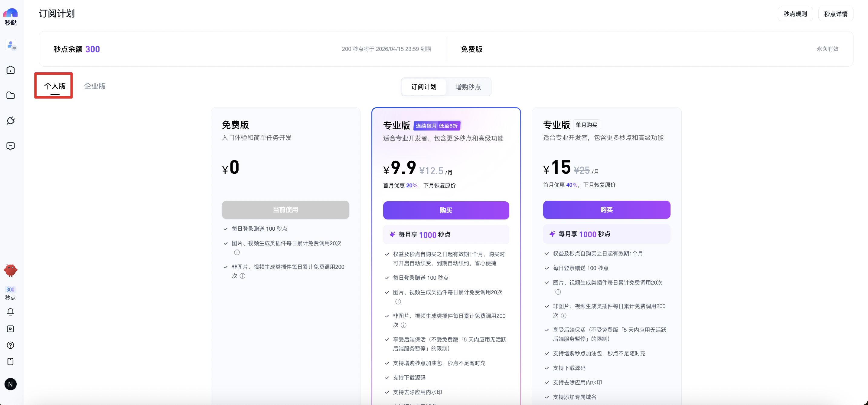Click 购买 for ¥15 single month plan

click(x=606, y=210)
